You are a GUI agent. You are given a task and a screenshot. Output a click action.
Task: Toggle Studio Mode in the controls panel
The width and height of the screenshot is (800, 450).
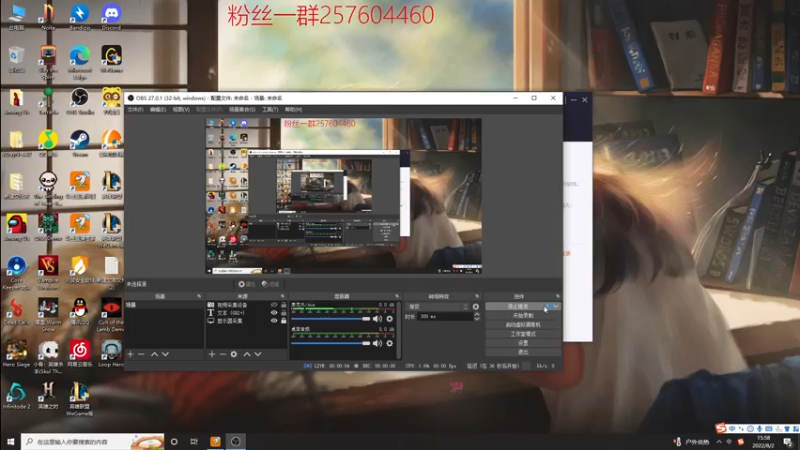(x=523, y=334)
